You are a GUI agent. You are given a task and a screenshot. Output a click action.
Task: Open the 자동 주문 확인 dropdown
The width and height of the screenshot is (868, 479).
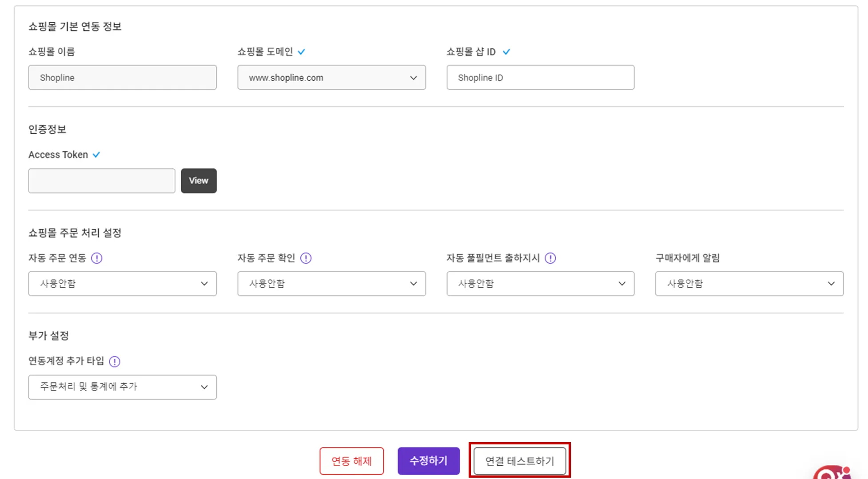[331, 284]
